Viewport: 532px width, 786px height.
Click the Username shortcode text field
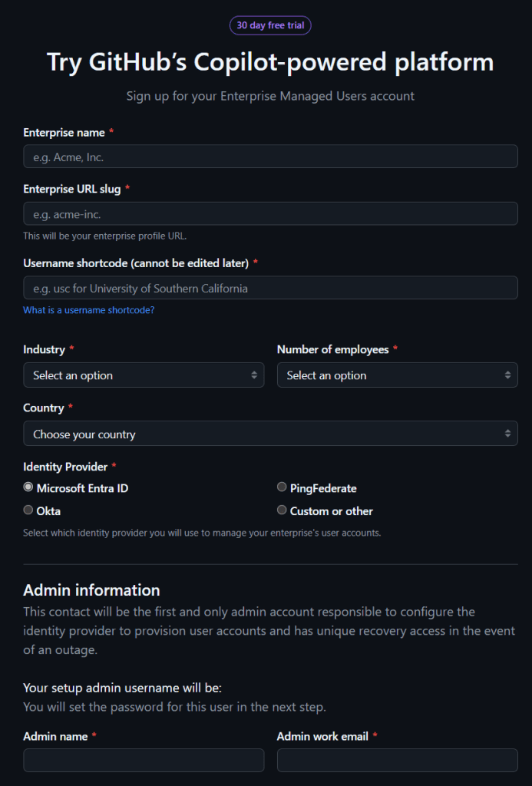[270, 288]
